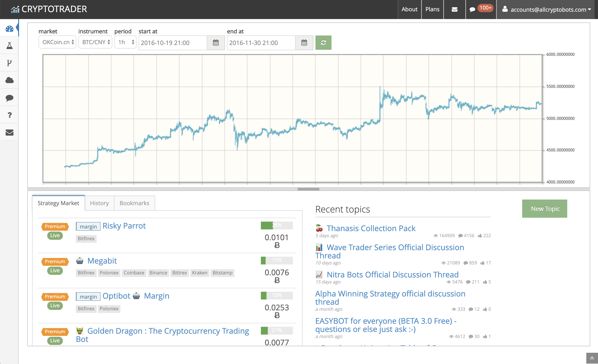The height and width of the screenshot is (364, 598).
Task: Switch to the History tab
Action: coord(99,203)
